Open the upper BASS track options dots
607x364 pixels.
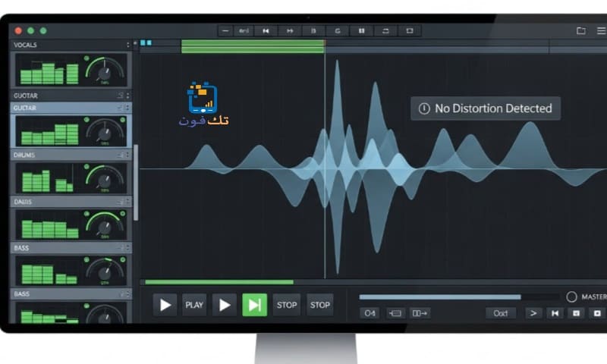(127, 247)
